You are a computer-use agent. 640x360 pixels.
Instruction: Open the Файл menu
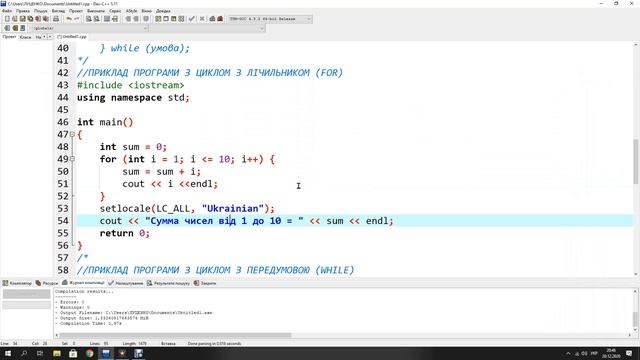7,11
